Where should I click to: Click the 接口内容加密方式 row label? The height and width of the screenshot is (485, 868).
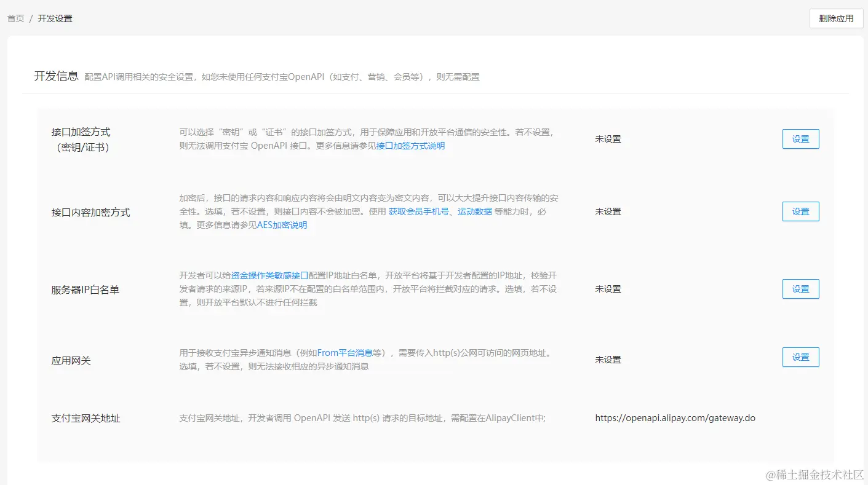91,212
